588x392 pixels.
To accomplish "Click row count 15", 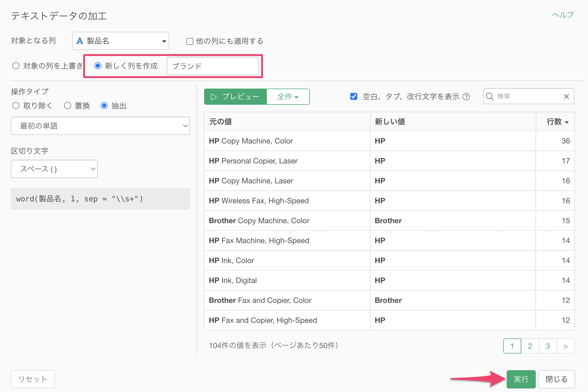I will [x=566, y=221].
